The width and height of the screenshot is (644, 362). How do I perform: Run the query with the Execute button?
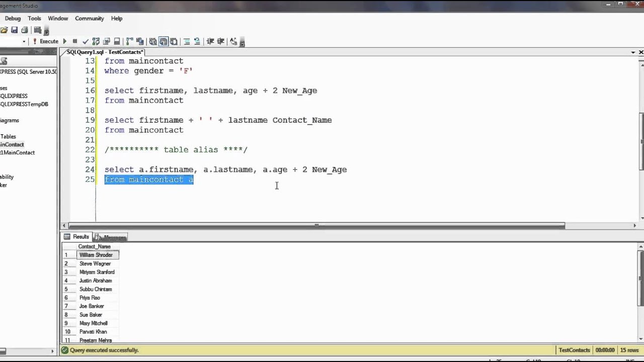45,41
